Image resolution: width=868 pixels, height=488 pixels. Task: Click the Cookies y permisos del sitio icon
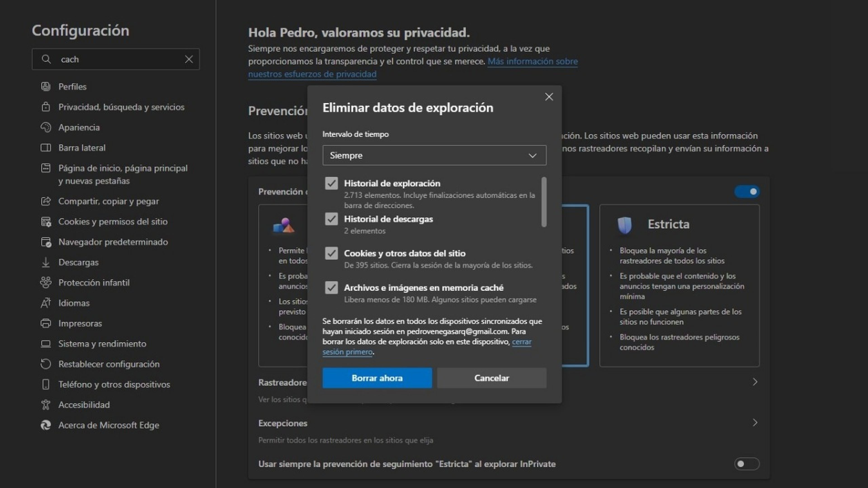[46, 222]
